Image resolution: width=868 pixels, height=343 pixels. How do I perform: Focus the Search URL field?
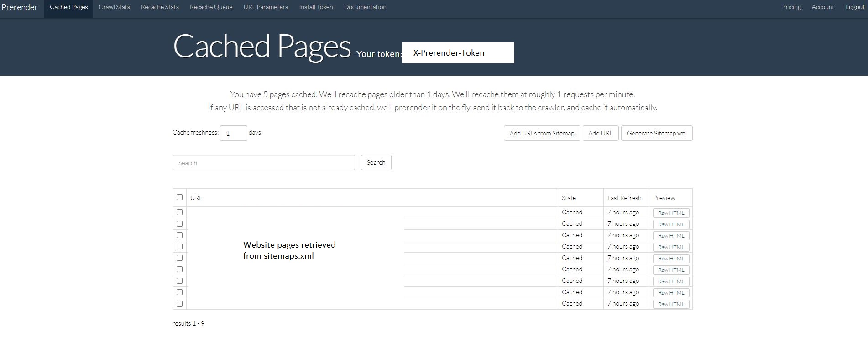(x=263, y=162)
